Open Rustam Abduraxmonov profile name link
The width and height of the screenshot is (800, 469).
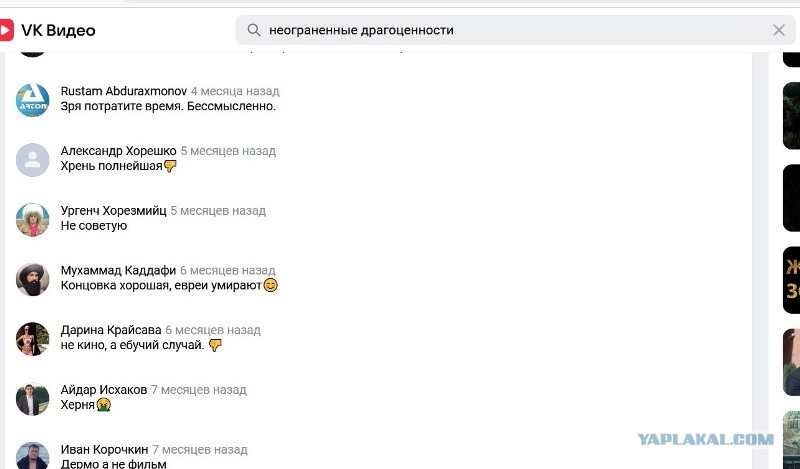pyautogui.click(x=123, y=91)
